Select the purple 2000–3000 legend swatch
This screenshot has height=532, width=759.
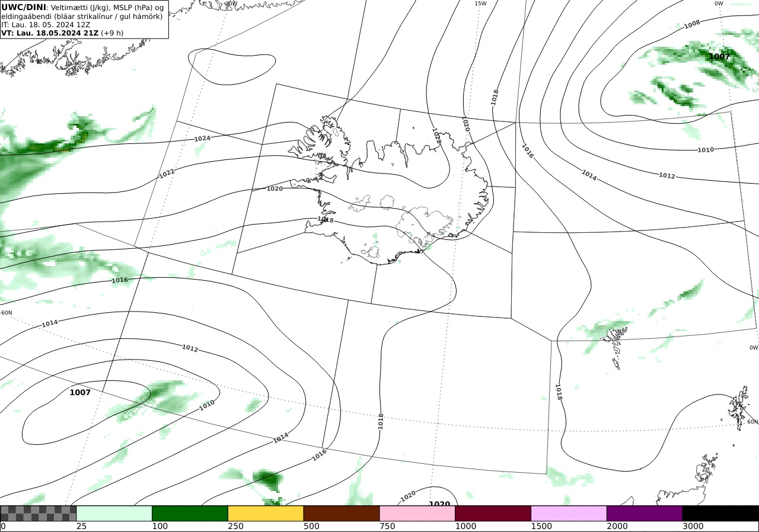(645, 513)
